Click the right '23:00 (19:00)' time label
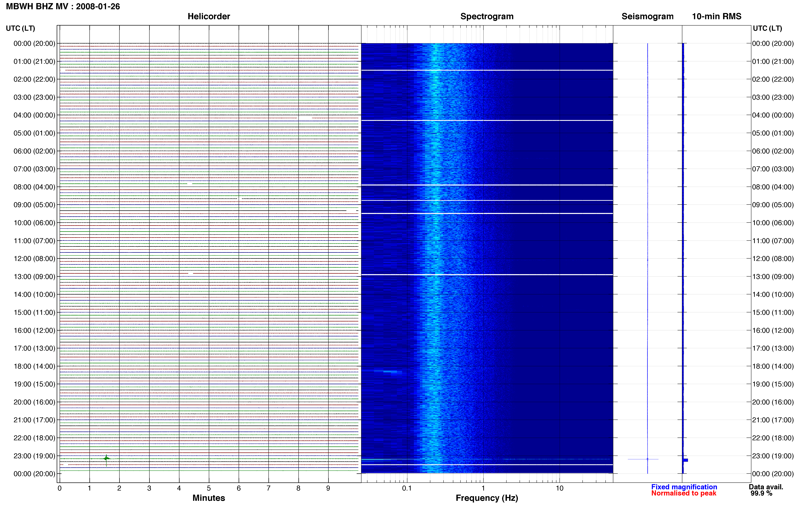Image resolution: width=812 pixels, height=508 pixels. click(773, 456)
